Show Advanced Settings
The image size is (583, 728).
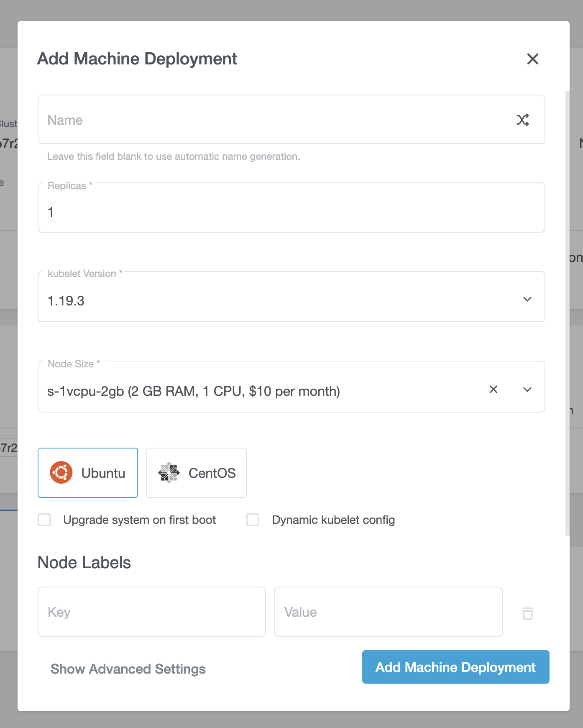(x=128, y=669)
